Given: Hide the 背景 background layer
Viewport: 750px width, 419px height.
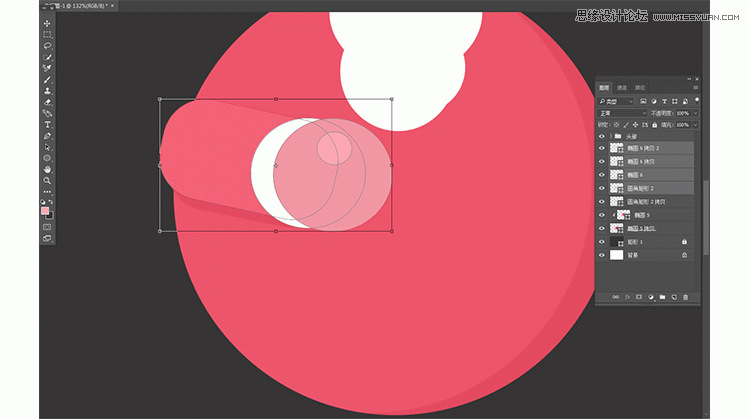Looking at the screenshot, I should point(602,255).
